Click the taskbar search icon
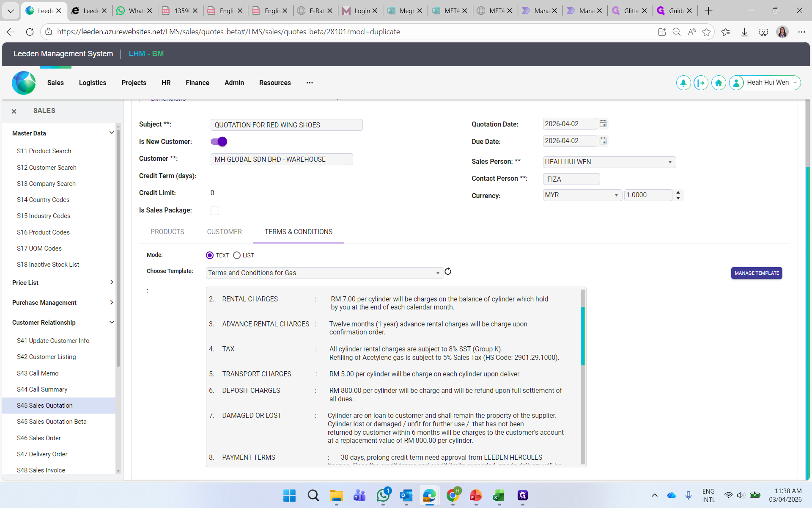 tap(313, 495)
